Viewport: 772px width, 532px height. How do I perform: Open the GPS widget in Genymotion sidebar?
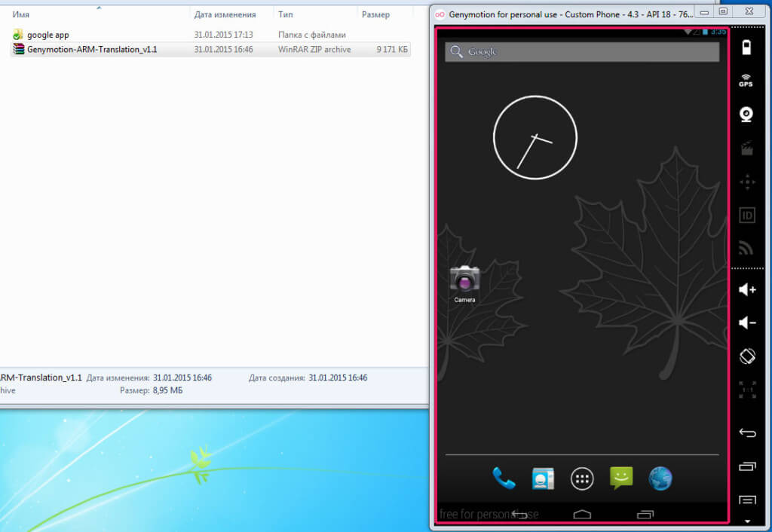pyautogui.click(x=746, y=81)
